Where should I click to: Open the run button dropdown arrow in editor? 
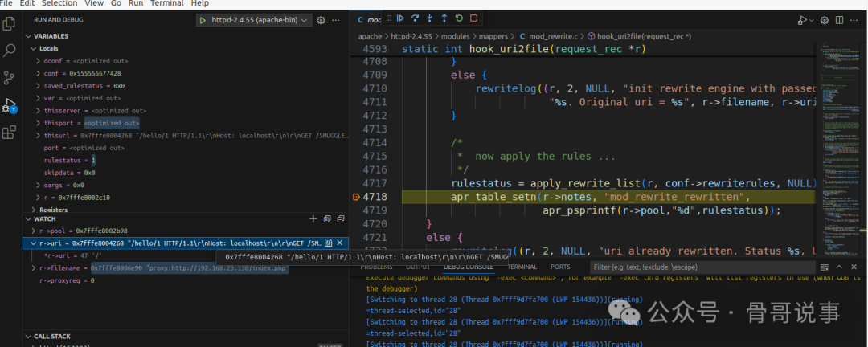811,20
